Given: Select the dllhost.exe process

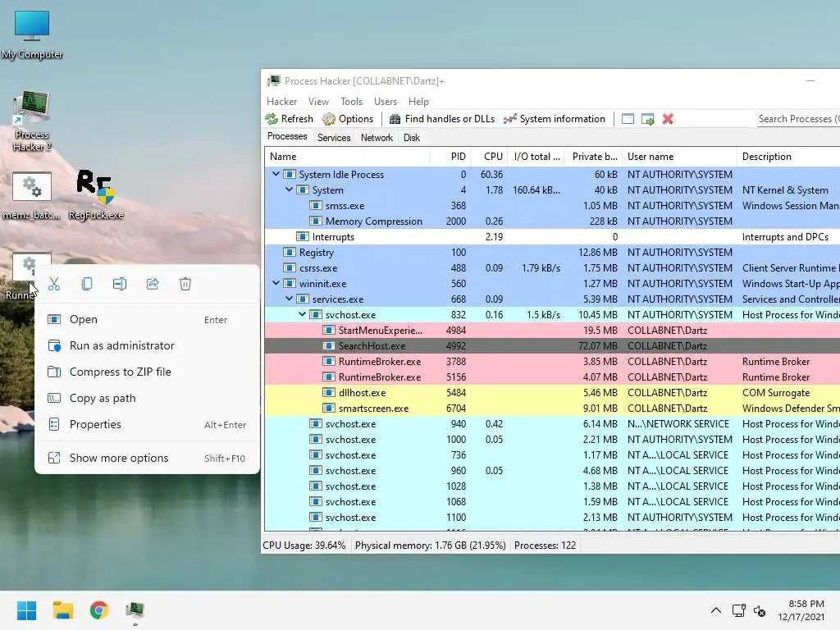Looking at the screenshot, I should (552, 393).
